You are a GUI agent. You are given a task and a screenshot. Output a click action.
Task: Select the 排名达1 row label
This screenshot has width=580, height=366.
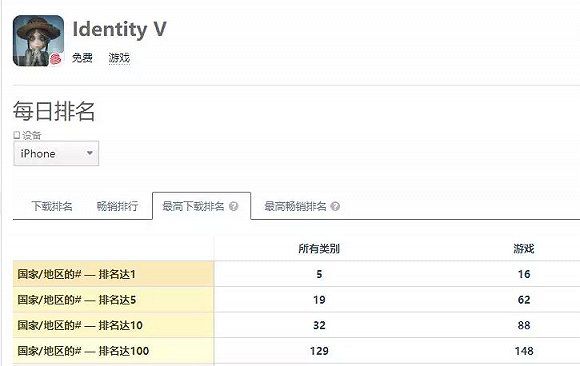click(77, 274)
